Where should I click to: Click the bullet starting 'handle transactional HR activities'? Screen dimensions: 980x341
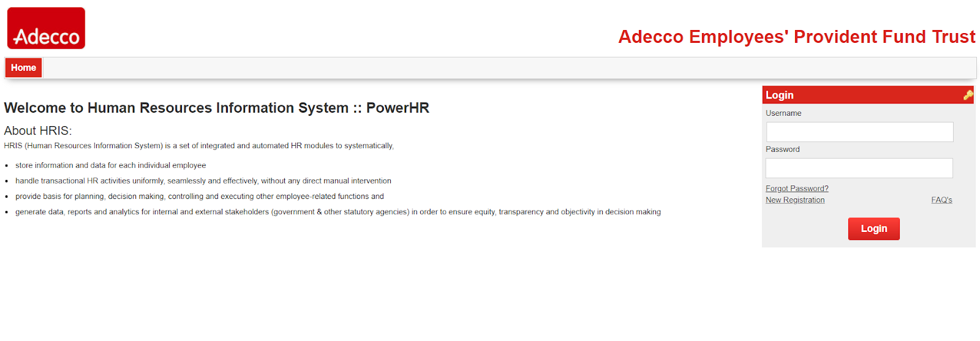pyautogui.click(x=203, y=181)
